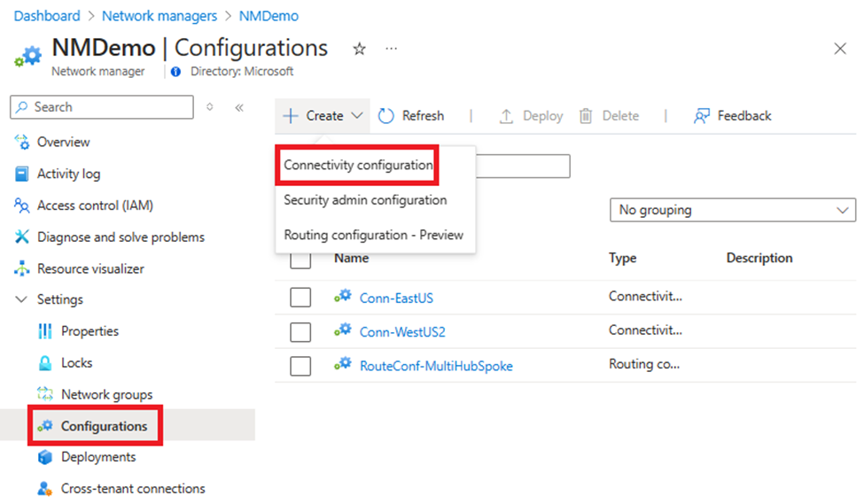Click the Refresh icon in the toolbar
864x504 pixels.
click(x=385, y=116)
